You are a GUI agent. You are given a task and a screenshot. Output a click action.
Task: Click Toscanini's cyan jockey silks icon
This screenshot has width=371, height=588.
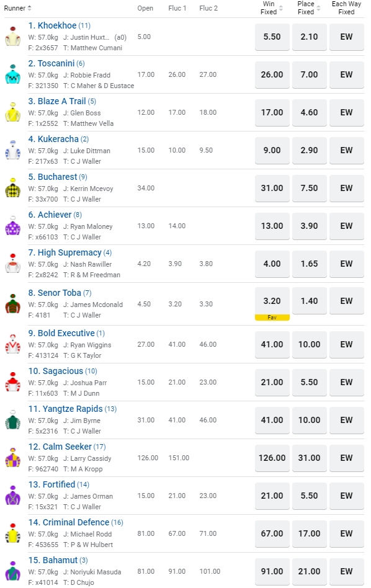[x=13, y=74]
